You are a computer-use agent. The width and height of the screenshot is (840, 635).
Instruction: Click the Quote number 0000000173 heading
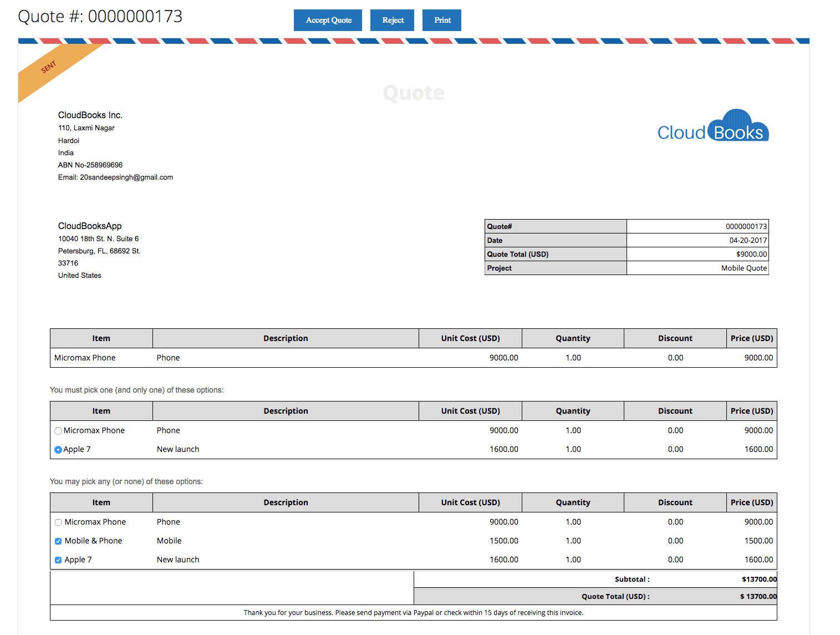click(x=100, y=17)
